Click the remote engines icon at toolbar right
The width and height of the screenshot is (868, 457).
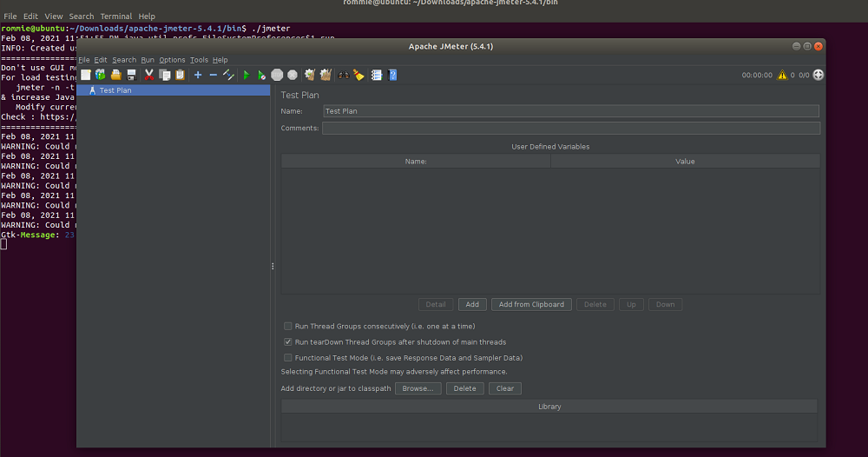tap(819, 75)
